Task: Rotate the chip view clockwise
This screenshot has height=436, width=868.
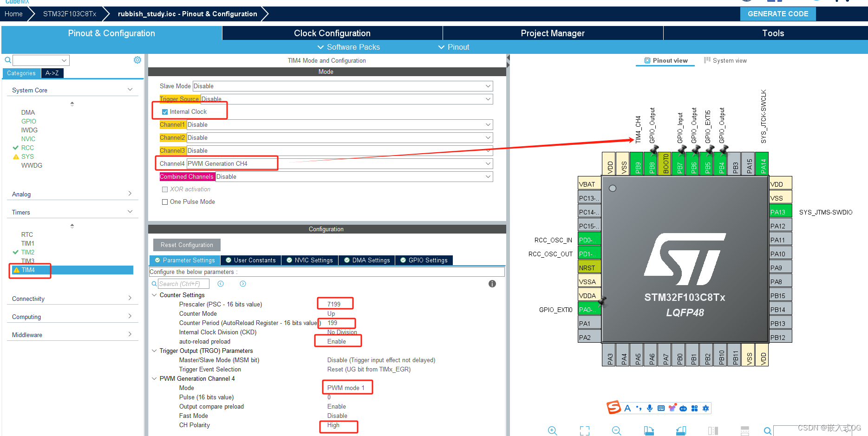Action: (x=649, y=431)
